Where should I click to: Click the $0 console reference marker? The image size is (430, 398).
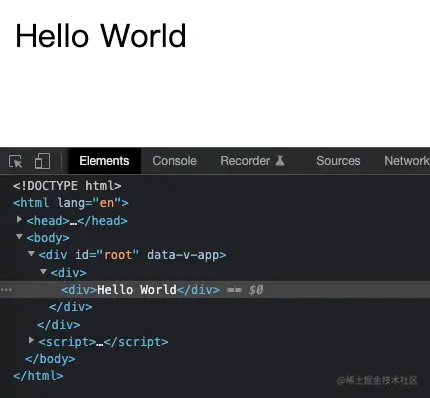[256, 290]
